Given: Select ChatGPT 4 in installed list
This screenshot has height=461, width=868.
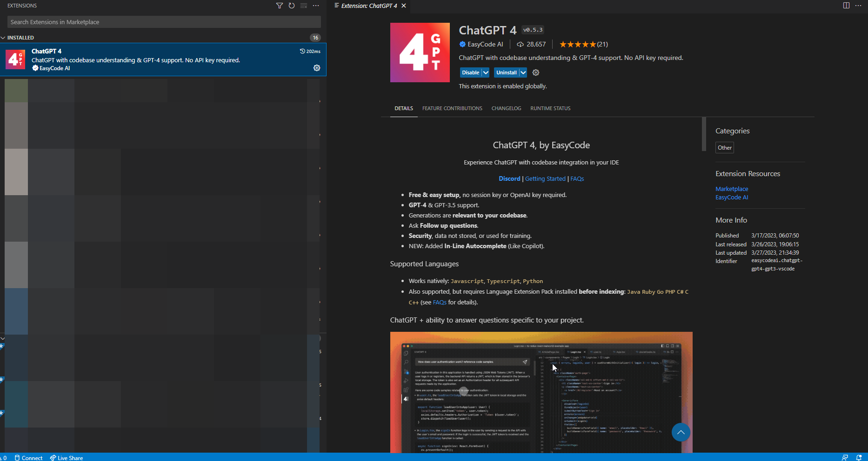Looking at the screenshot, I should (163, 59).
